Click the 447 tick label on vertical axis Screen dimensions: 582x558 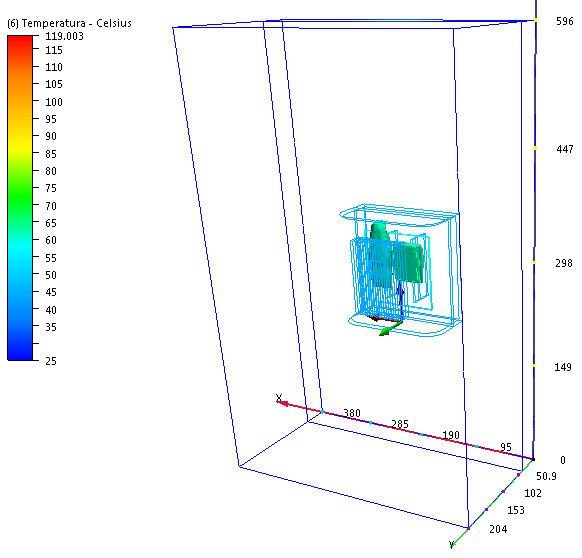click(x=565, y=149)
